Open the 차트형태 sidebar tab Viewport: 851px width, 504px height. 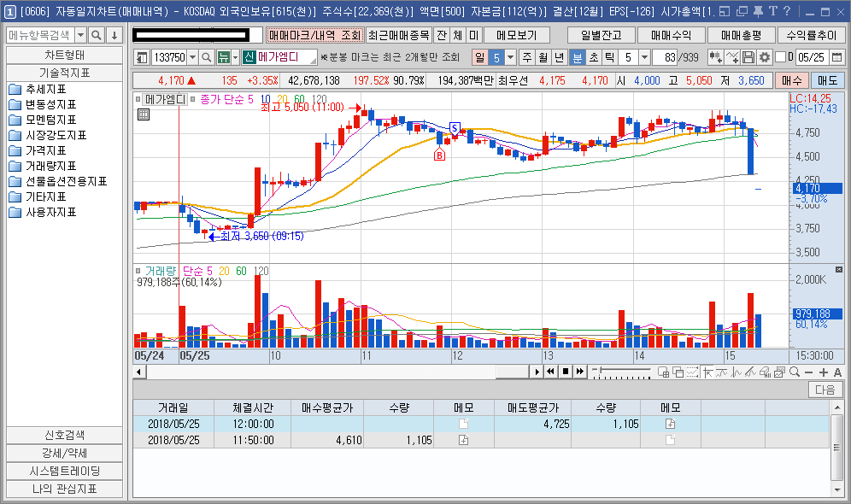(x=65, y=56)
